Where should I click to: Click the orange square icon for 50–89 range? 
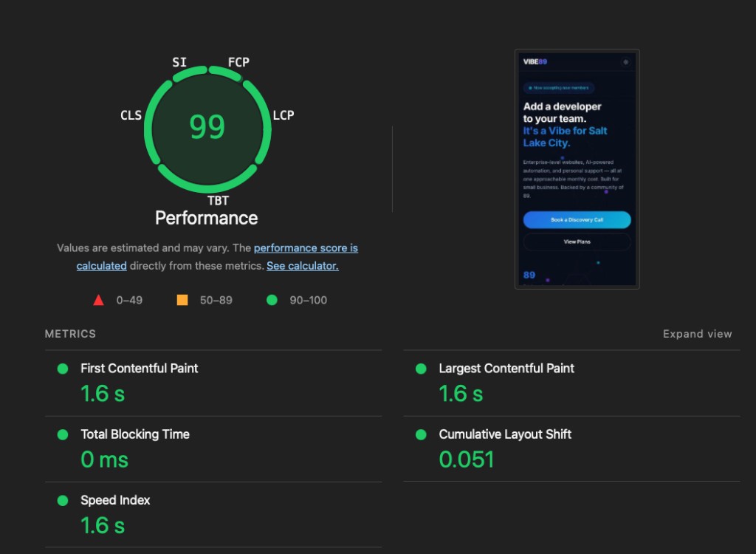pos(182,300)
